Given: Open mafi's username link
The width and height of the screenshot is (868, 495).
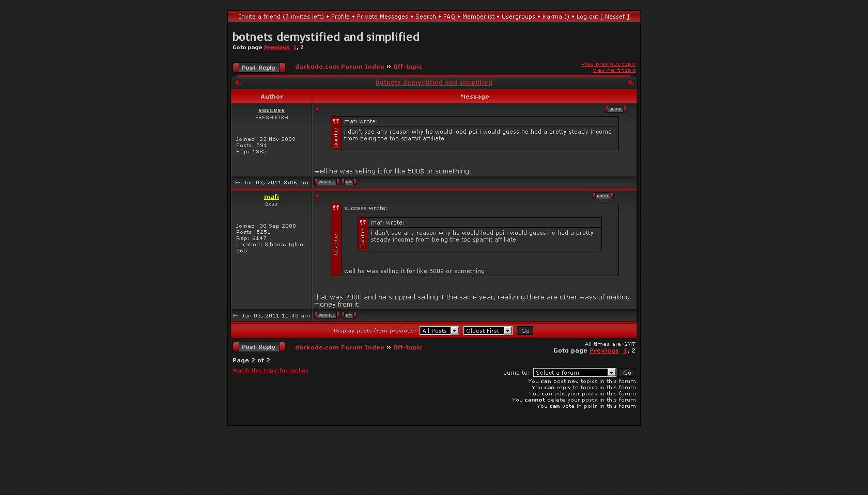Looking at the screenshot, I should pyautogui.click(x=271, y=197).
